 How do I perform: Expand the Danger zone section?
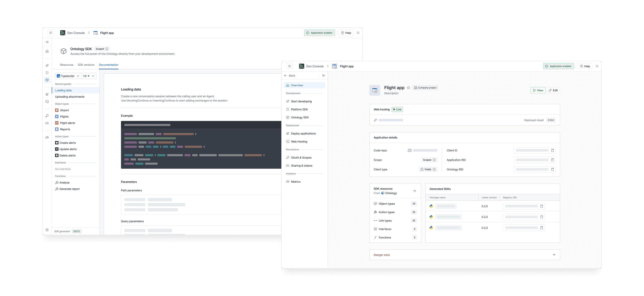tap(554, 255)
